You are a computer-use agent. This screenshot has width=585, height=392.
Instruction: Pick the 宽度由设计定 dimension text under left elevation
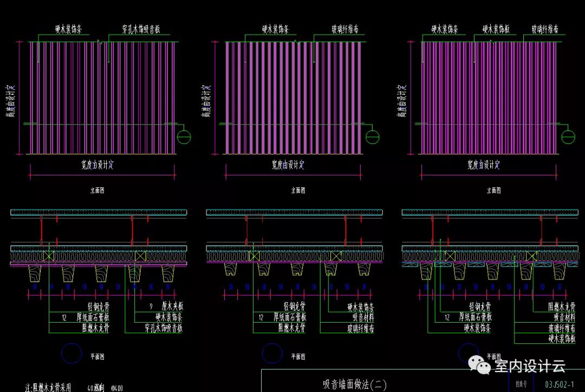pyautogui.click(x=97, y=165)
